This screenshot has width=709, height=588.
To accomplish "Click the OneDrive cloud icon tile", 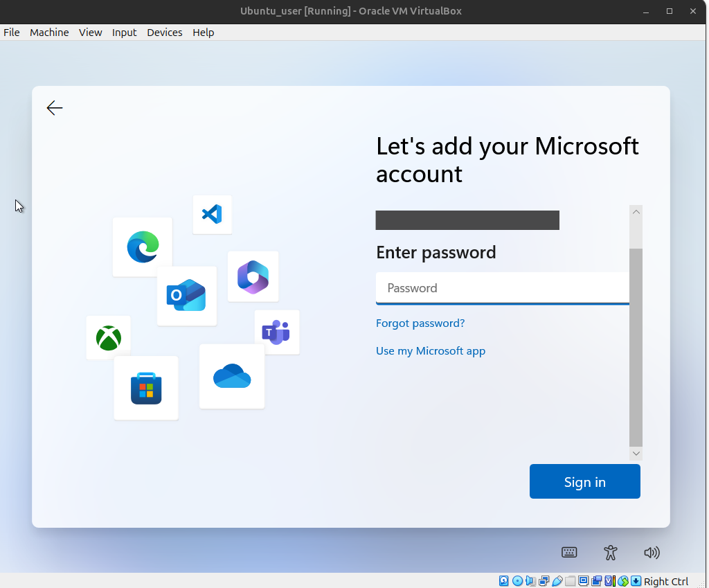I will (232, 376).
